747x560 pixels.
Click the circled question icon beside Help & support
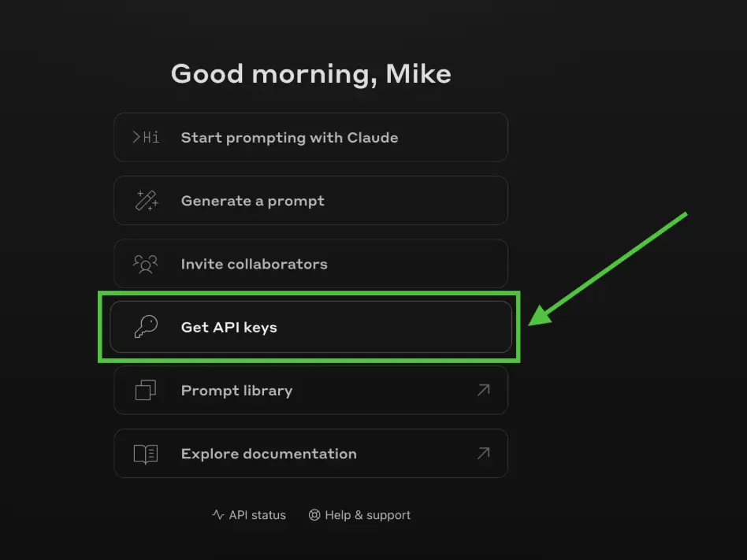click(314, 514)
